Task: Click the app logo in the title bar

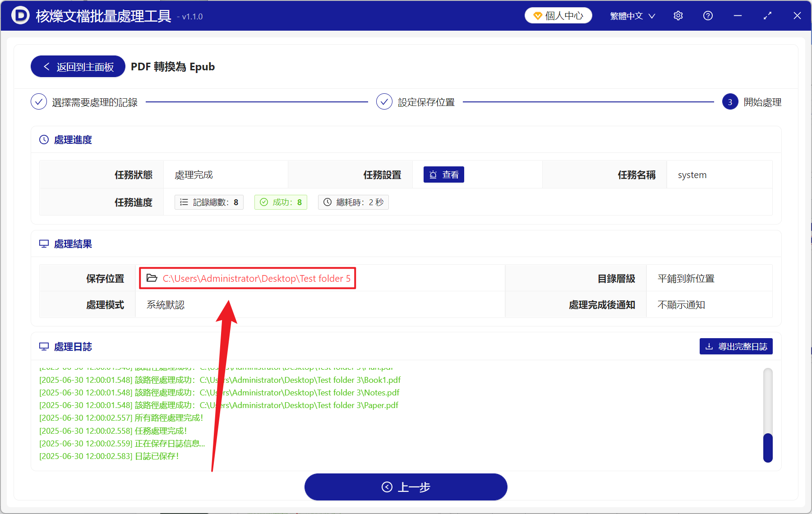Action: click(20, 15)
